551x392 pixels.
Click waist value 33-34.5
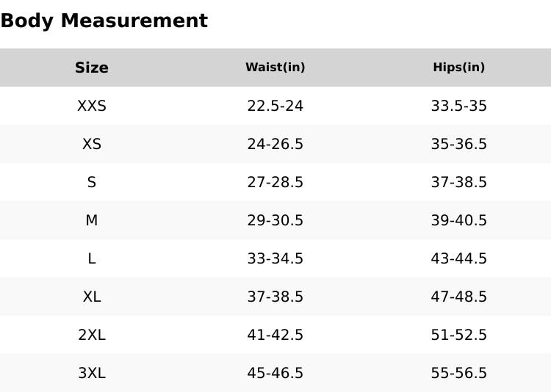[x=275, y=258]
